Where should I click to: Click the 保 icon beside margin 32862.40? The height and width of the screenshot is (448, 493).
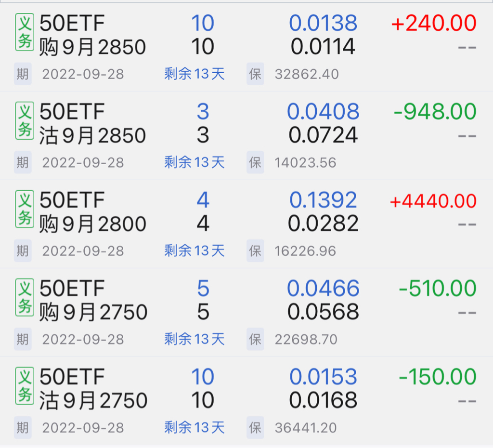point(255,74)
